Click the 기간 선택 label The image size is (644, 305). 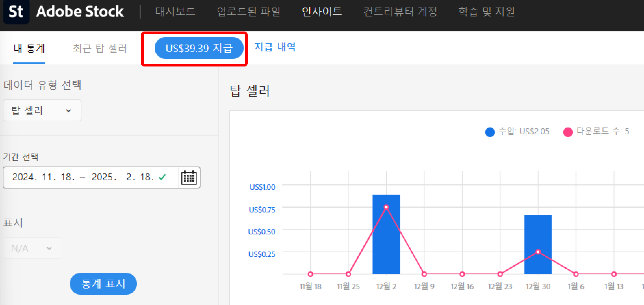[21, 157]
